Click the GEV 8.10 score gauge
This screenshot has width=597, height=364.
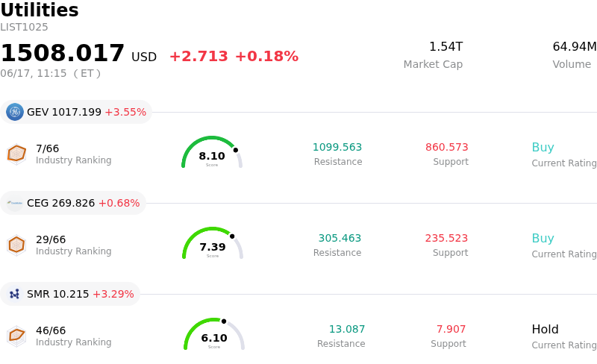[212, 152]
